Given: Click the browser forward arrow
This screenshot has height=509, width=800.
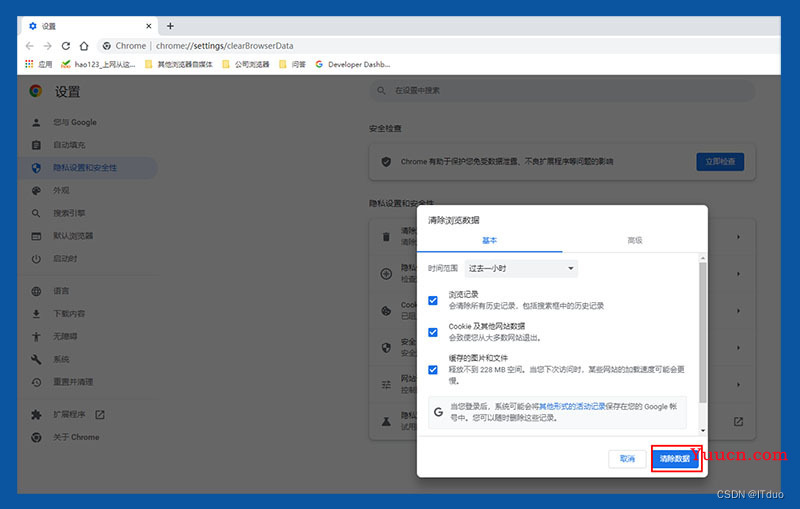Looking at the screenshot, I should (47, 46).
